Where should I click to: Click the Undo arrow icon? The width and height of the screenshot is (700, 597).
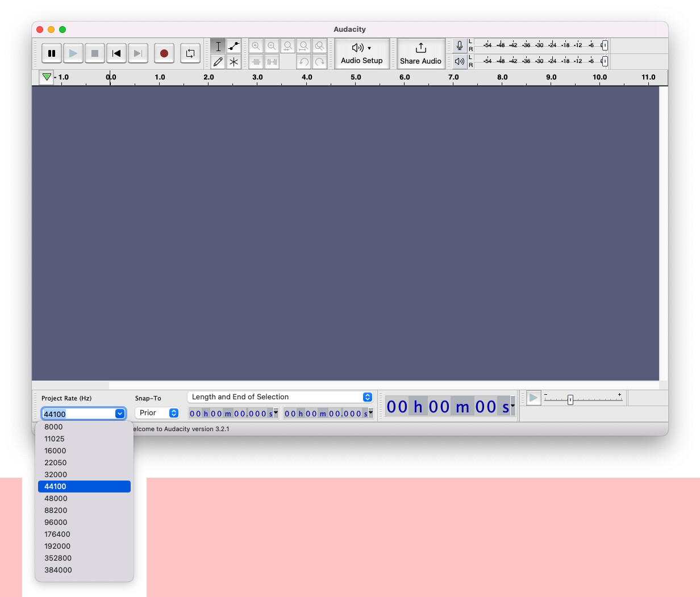coord(304,62)
